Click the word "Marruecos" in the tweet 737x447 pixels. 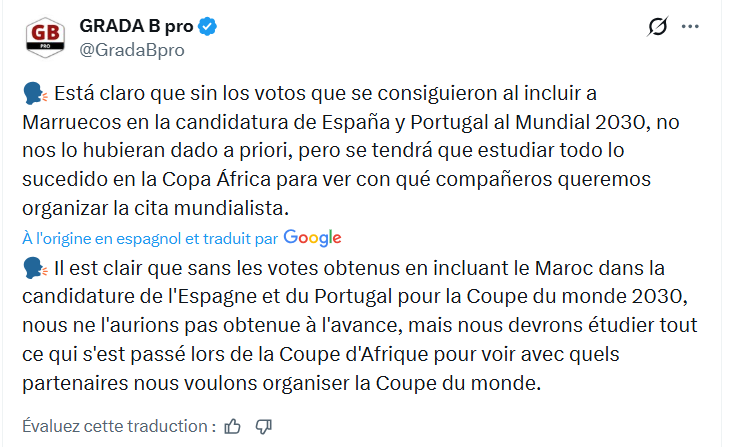click(x=68, y=123)
